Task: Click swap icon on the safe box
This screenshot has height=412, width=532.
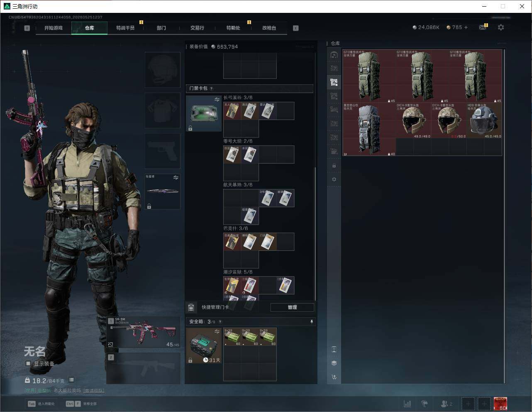Action: pyautogui.click(x=217, y=331)
